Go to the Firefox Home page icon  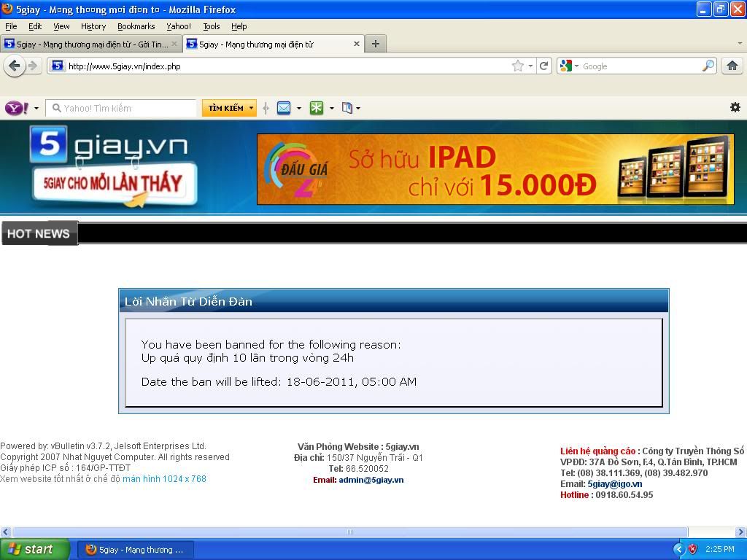coord(732,66)
